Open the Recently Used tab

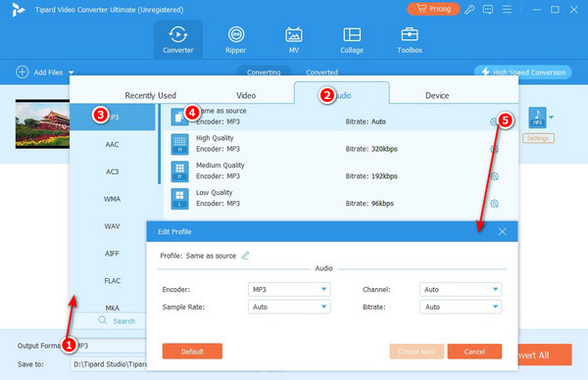click(x=150, y=96)
